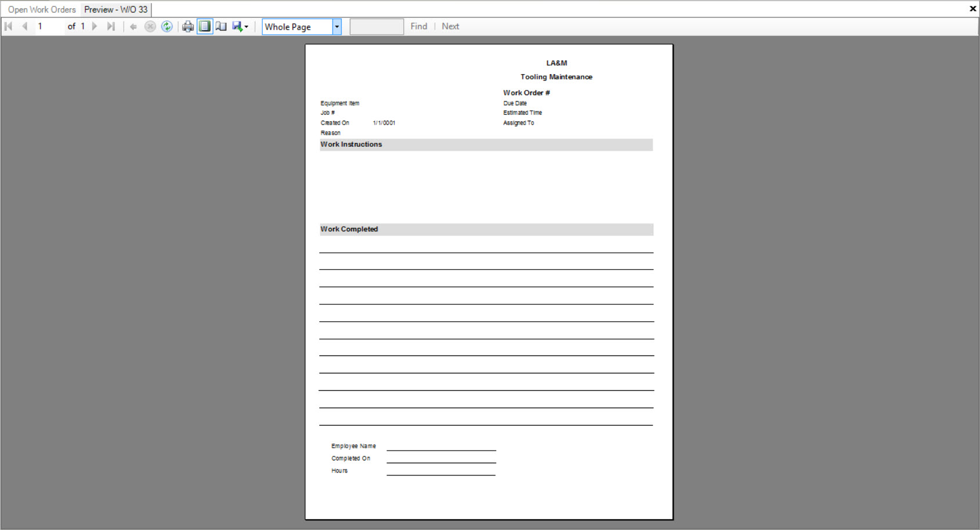
Task: Click the back to parent report arrow
Action: 133,27
